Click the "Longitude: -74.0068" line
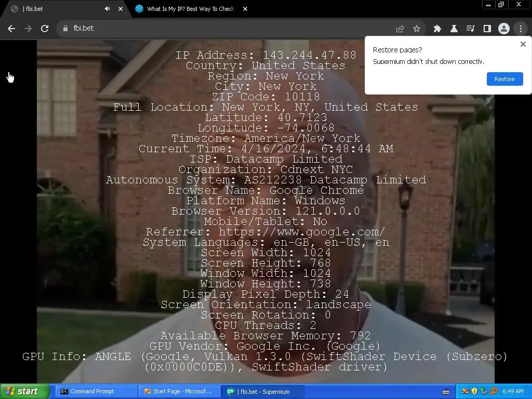 tap(265, 128)
